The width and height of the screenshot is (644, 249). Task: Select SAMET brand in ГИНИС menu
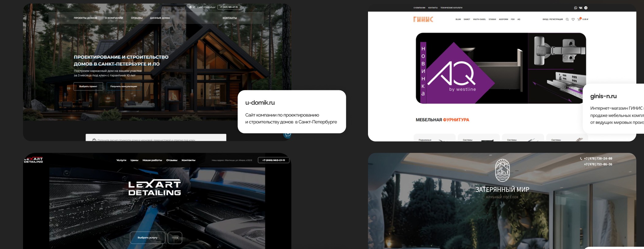pos(467,19)
